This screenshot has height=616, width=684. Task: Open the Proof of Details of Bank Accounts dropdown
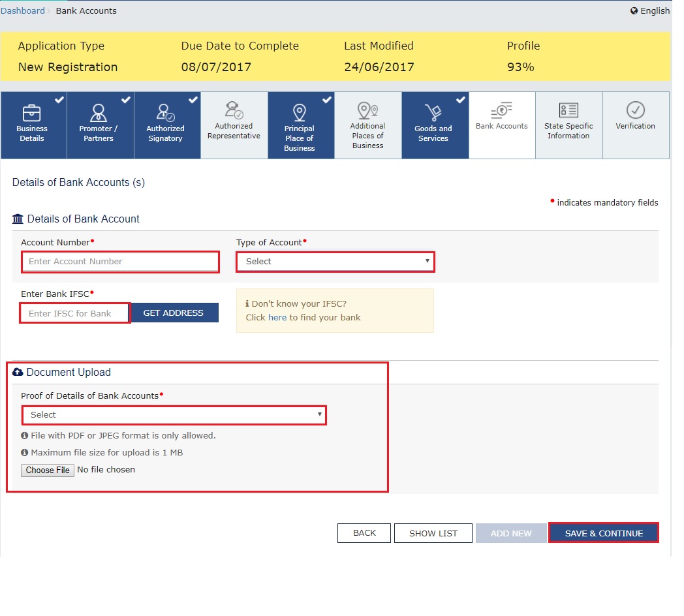tap(174, 414)
